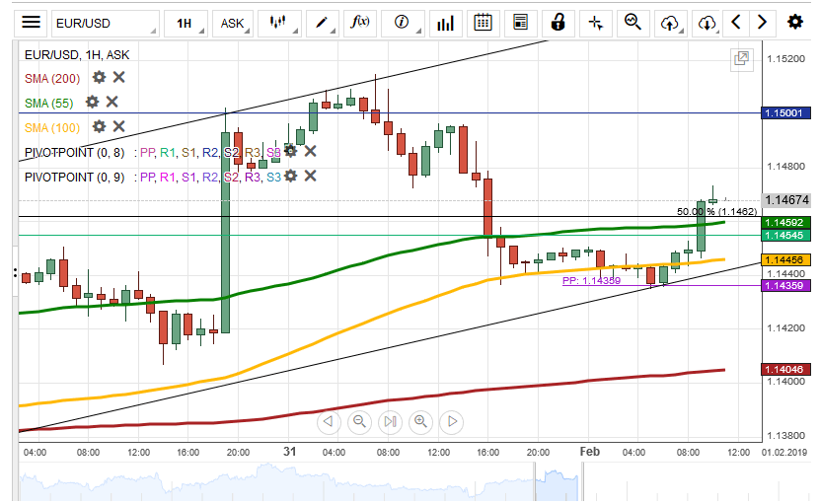Open the f(x) indicators menu
This screenshot has width=819, height=504.
361,23
